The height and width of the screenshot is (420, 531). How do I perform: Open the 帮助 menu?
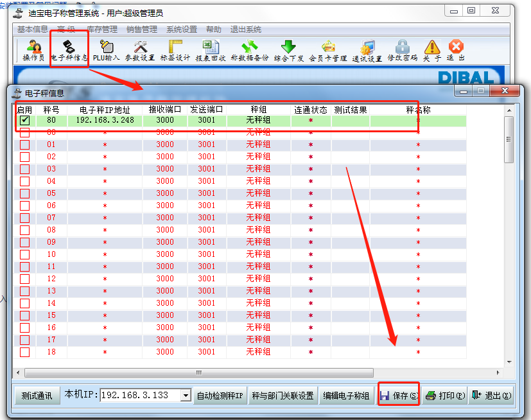coord(214,30)
